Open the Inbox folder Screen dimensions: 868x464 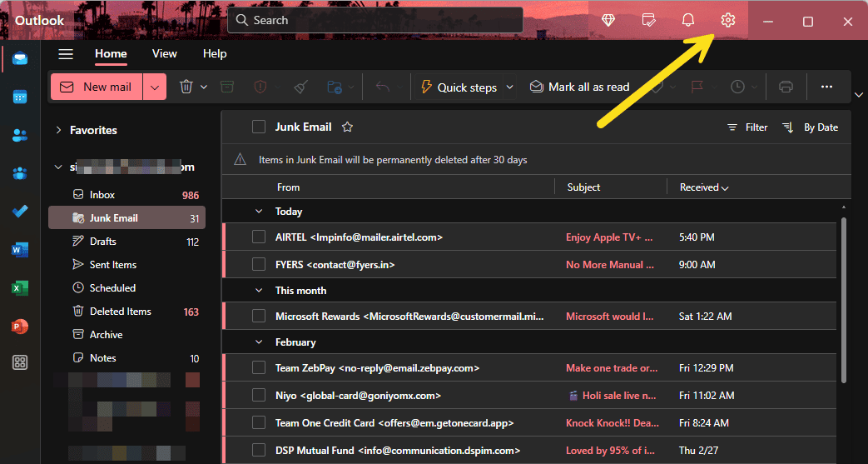click(x=126, y=195)
